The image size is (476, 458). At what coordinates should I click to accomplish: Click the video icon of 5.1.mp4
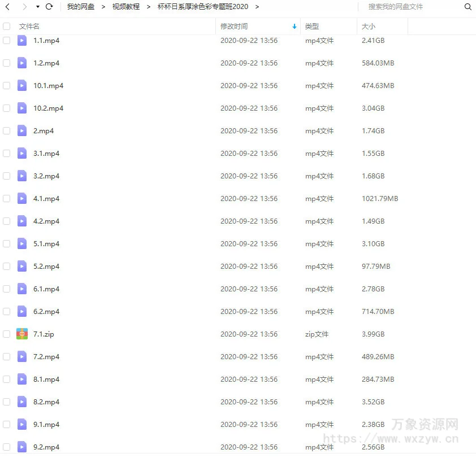(22, 243)
